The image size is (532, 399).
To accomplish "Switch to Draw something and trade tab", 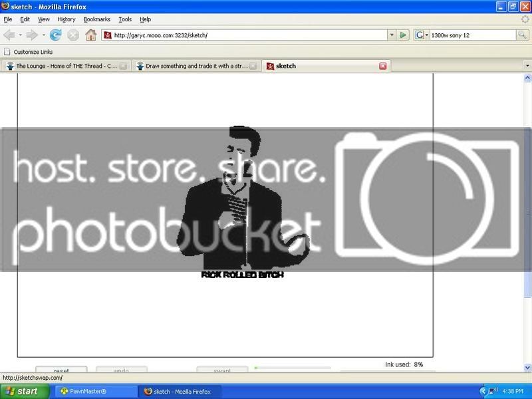I will click(196, 66).
